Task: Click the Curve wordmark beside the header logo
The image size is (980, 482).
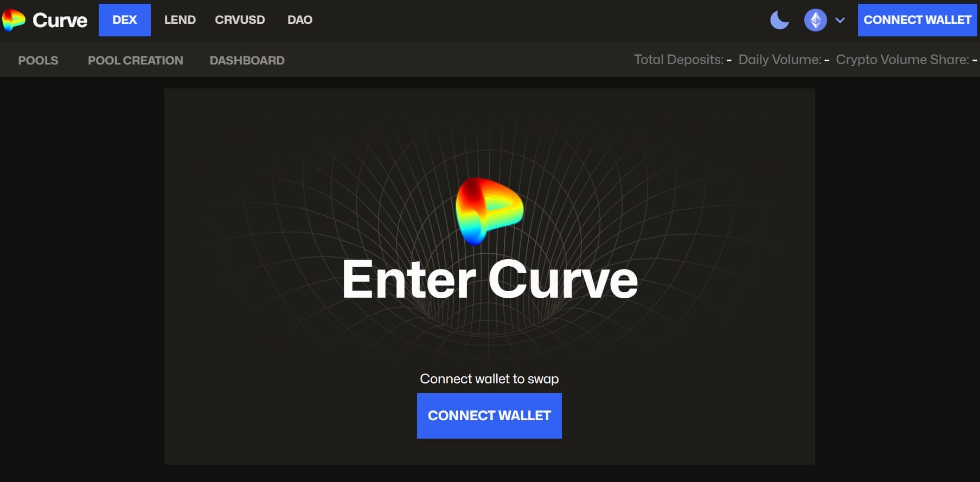Action: coord(60,20)
